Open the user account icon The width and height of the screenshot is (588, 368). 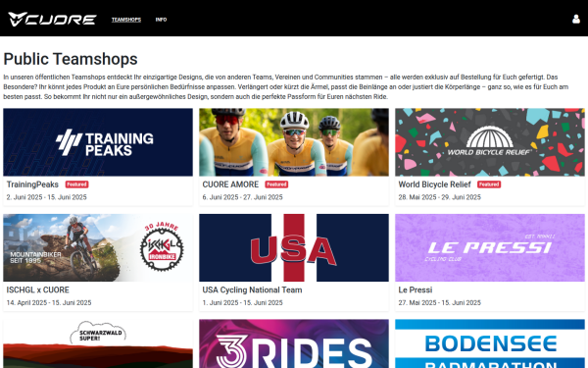coord(576,20)
